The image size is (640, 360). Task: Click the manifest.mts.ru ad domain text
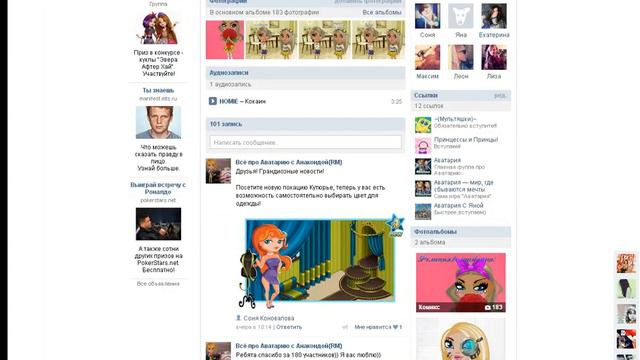[x=158, y=98]
